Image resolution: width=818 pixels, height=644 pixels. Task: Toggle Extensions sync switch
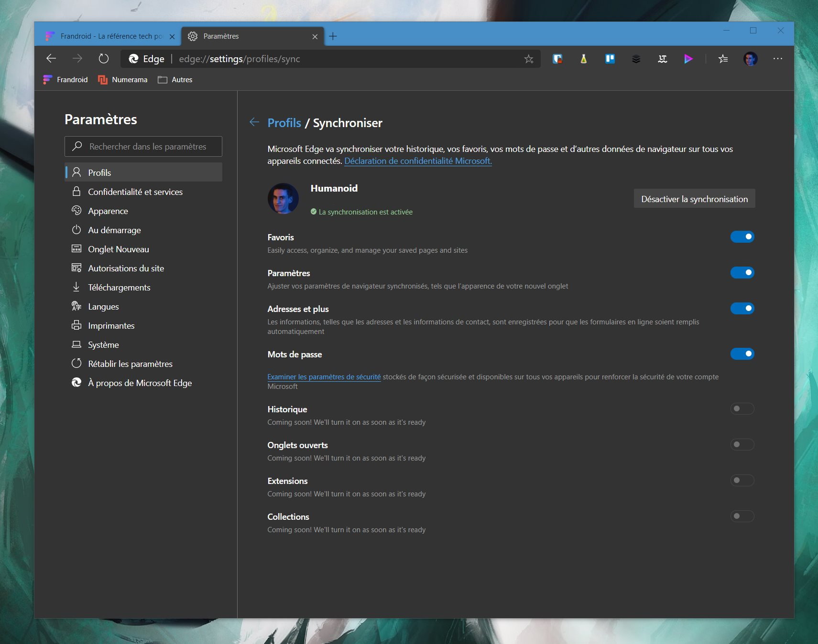pos(742,480)
